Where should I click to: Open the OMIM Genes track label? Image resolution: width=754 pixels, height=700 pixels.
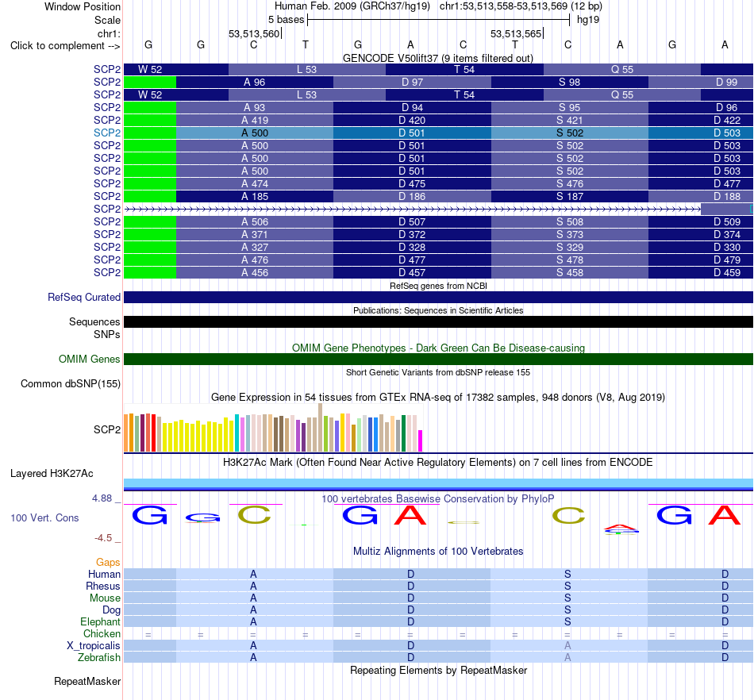89,360
